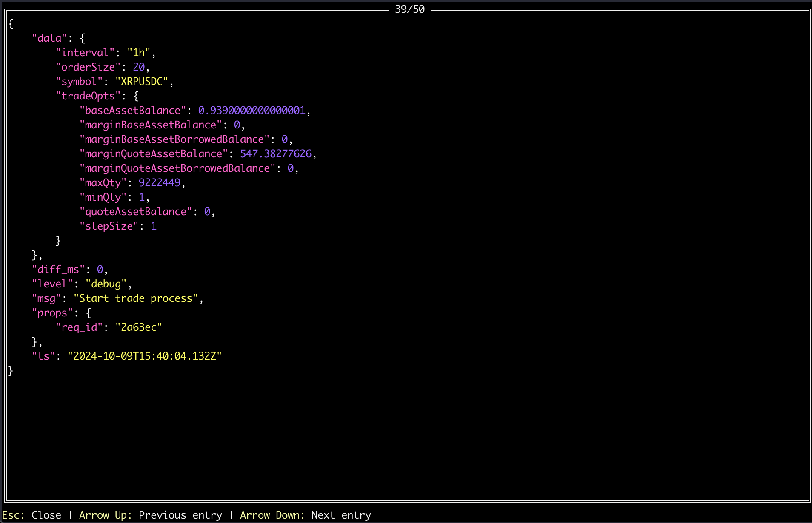Click the marginQuoteAssetBalance value 547.38277626

point(275,154)
